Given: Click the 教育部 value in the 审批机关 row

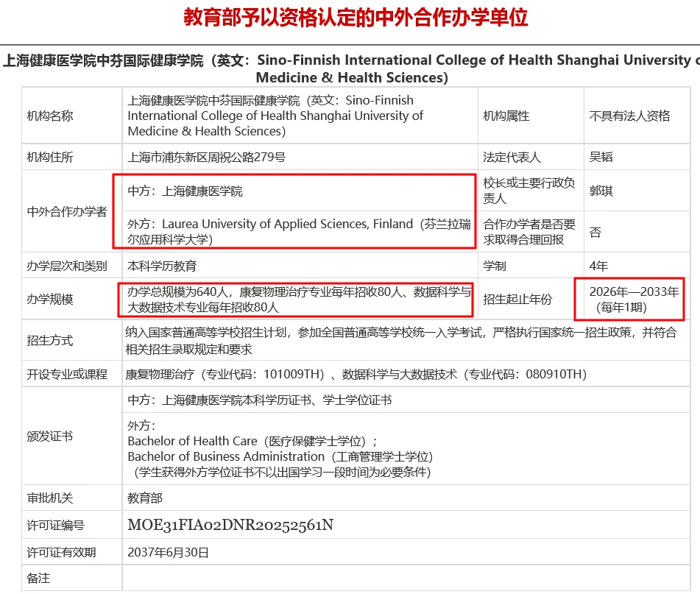Looking at the screenshot, I should [x=145, y=498].
